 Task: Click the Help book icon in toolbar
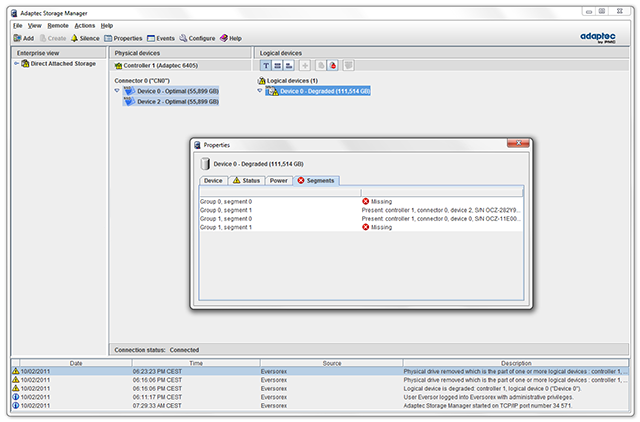(224, 38)
